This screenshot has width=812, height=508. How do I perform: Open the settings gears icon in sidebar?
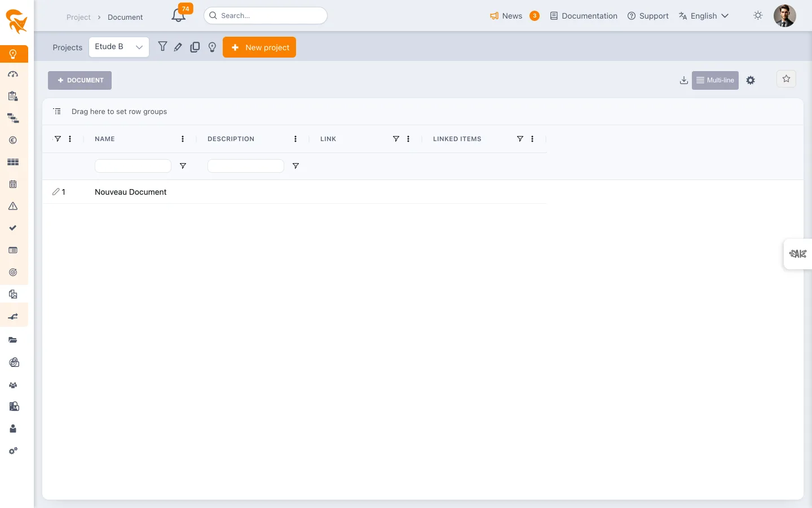[x=13, y=451]
